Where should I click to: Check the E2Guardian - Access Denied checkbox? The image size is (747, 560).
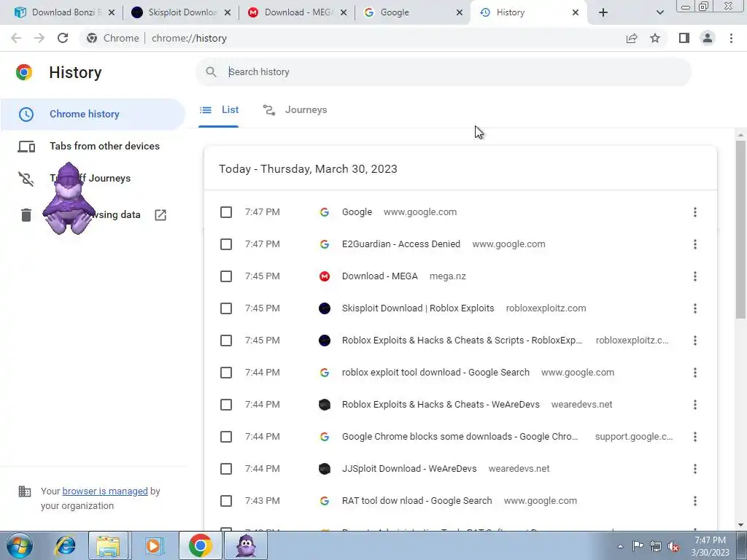pyautogui.click(x=226, y=244)
